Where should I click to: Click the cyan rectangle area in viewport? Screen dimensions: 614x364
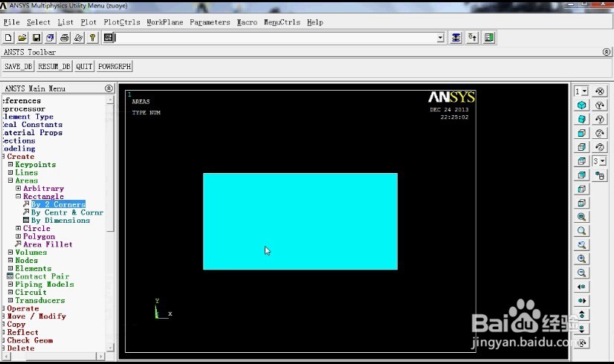point(300,221)
